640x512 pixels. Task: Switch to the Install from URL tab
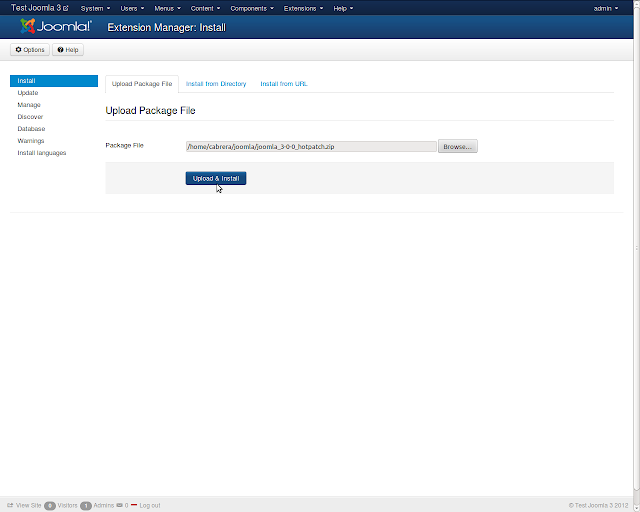(x=284, y=84)
